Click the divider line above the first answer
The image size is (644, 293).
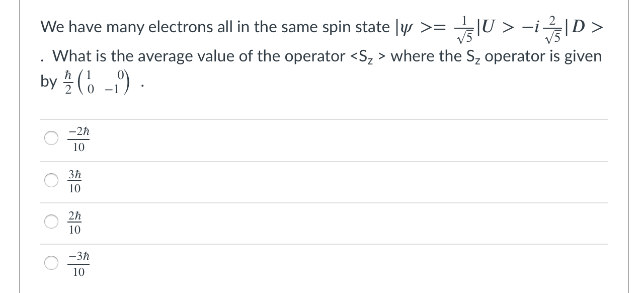click(322, 118)
